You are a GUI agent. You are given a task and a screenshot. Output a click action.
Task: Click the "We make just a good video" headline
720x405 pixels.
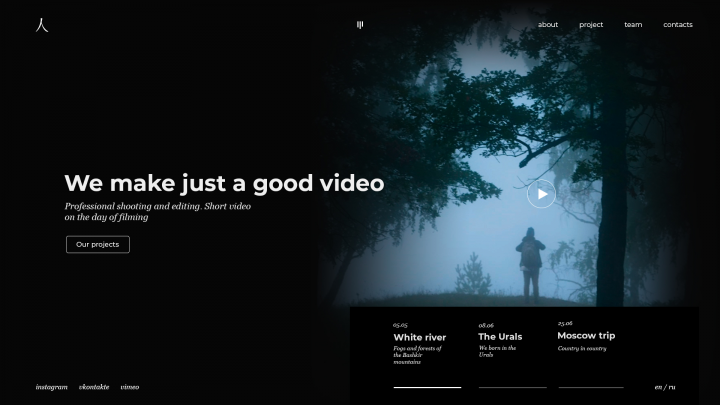click(224, 183)
